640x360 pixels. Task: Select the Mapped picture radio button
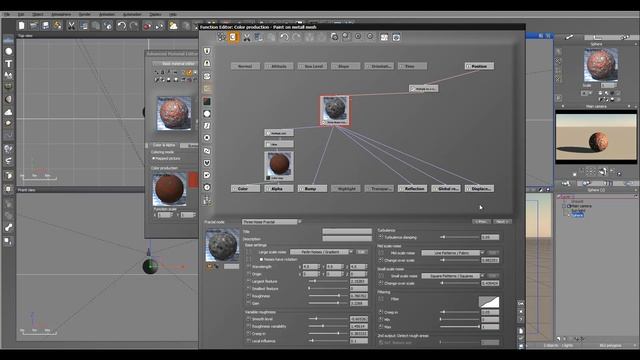(x=153, y=158)
